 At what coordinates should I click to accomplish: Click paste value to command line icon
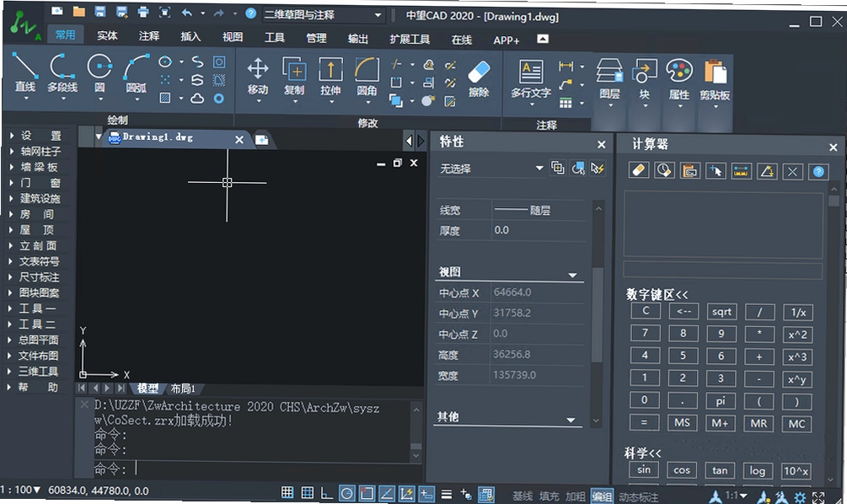[x=689, y=171]
